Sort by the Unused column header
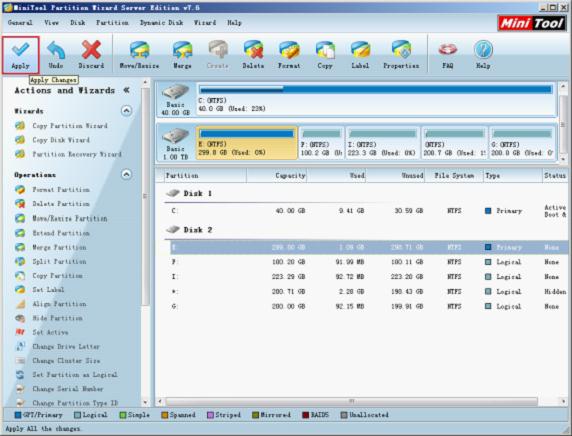The height and width of the screenshot is (436, 572). pos(395,175)
